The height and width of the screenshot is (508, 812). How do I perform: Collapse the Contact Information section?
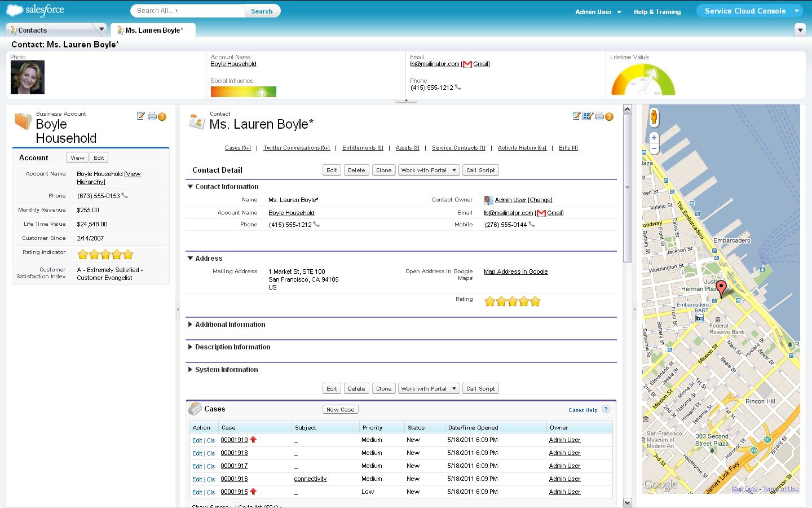tap(191, 187)
